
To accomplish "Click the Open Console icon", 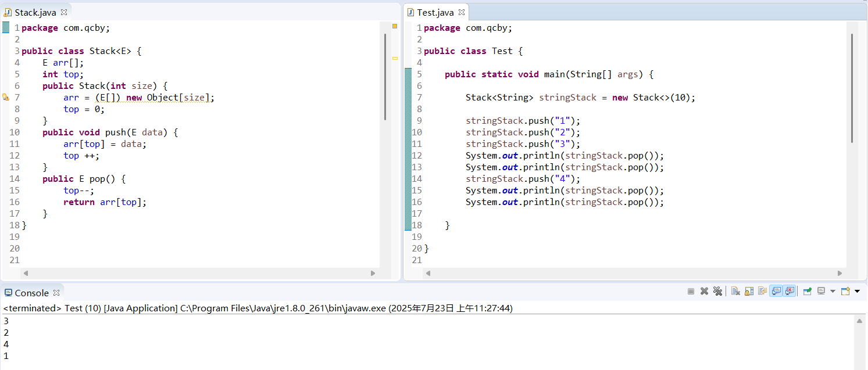I will click(846, 291).
